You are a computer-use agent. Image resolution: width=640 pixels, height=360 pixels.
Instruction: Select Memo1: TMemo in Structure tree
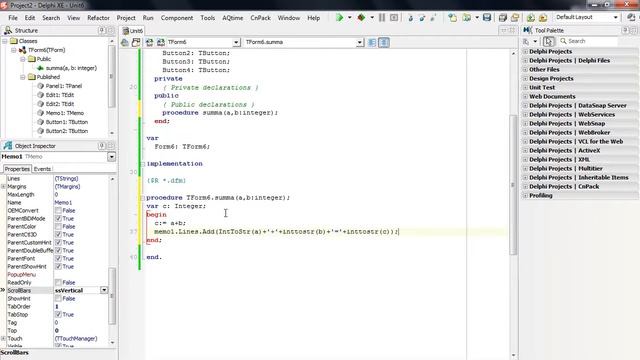tap(64, 113)
